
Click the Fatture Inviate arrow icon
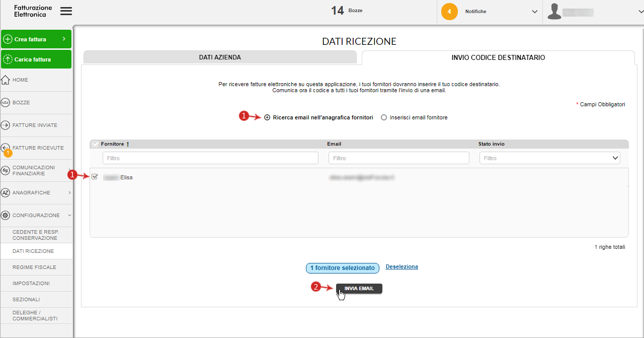click(x=6, y=125)
